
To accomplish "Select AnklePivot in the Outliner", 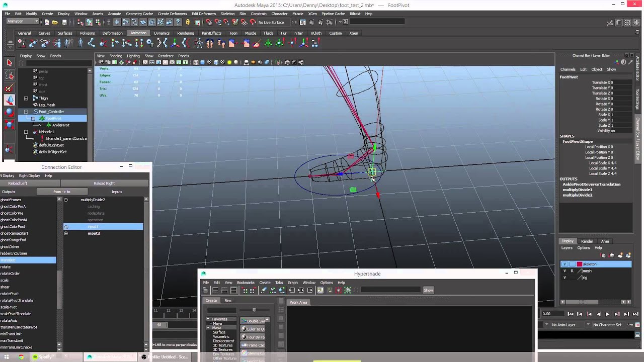I will pos(61,125).
